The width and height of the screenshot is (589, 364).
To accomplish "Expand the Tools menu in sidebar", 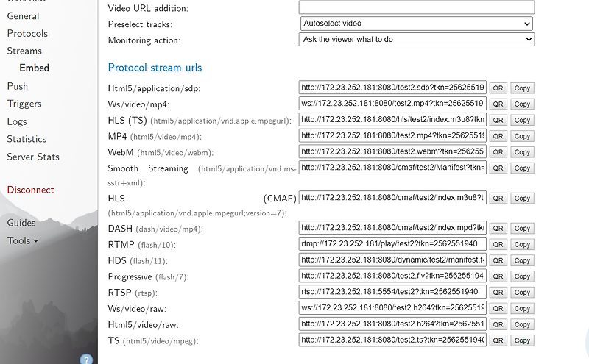I will point(23,240).
